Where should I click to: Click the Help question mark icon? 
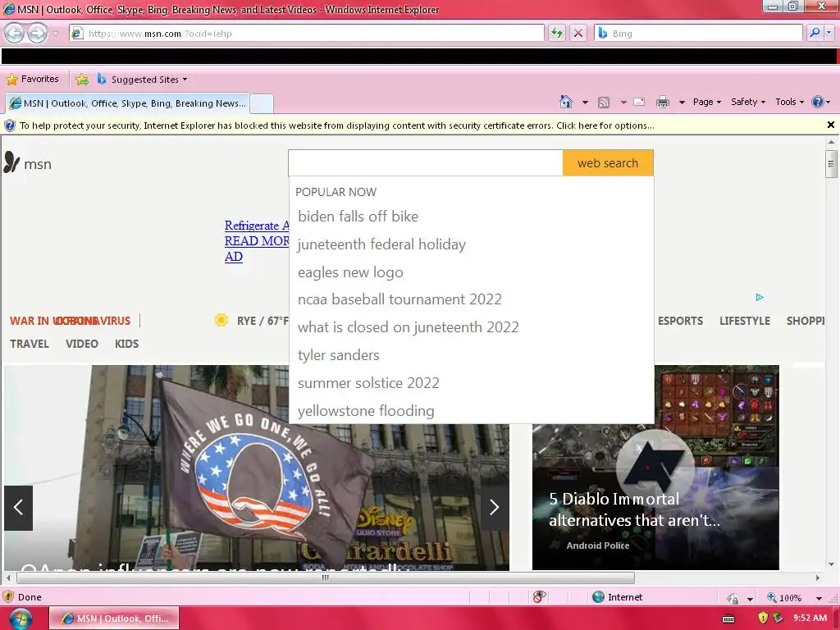pos(818,102)
